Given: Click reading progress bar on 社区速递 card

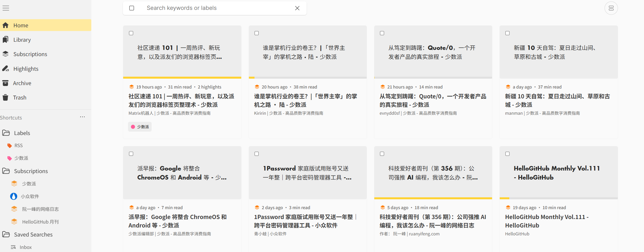Looking at the screenshot, I should click(182, 78).
